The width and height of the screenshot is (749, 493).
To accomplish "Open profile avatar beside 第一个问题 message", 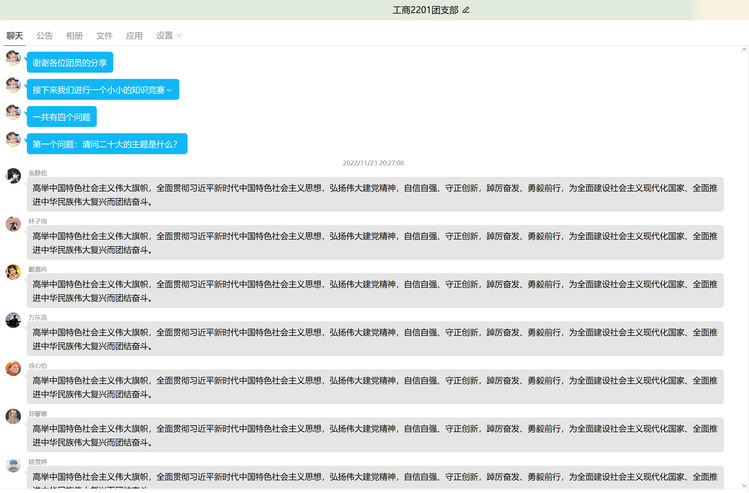I will (x=13, y=139).
